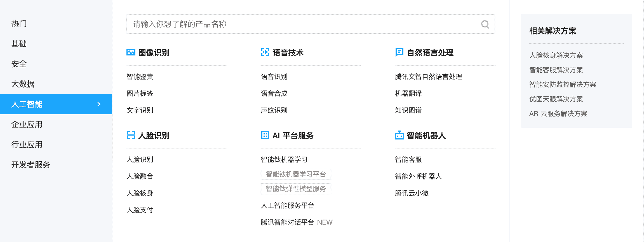View 人脸核身解决方案 related solution
The height and width of the screenshot is (242, 644).
(556, 55)
